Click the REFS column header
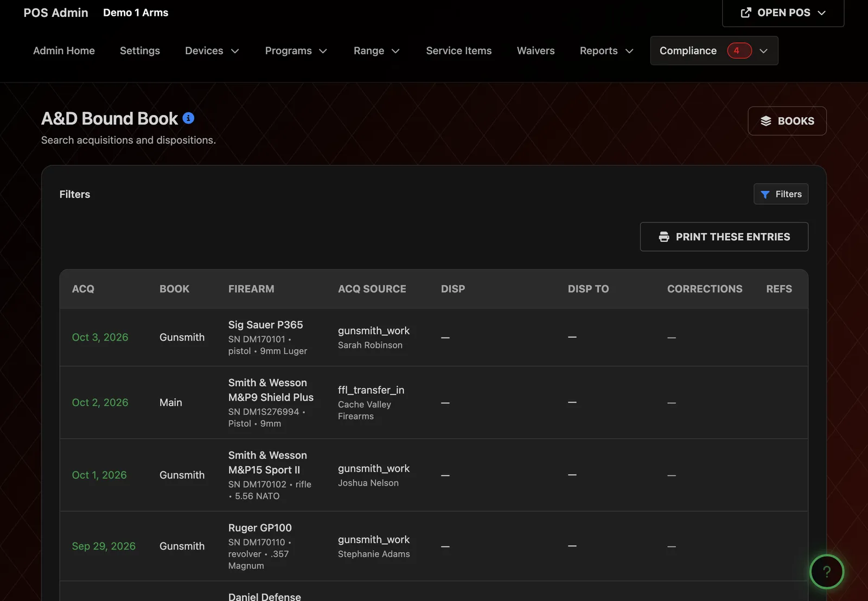The image size is (868, 601). [x=779, y=289]
